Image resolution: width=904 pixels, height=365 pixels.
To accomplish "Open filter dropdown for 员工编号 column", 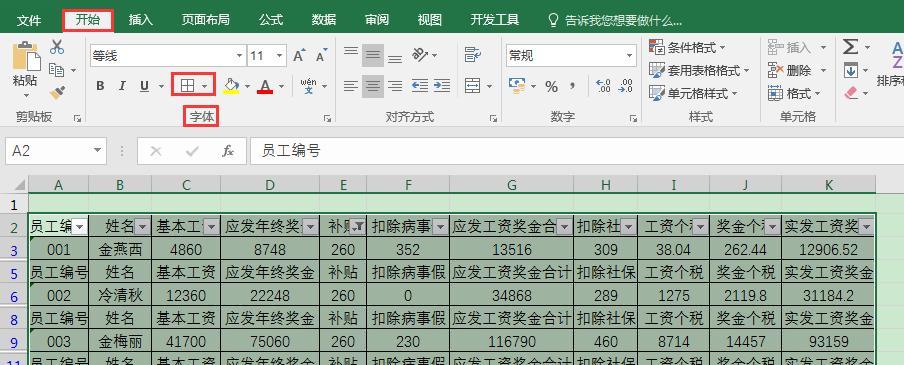I will [80, 227].
